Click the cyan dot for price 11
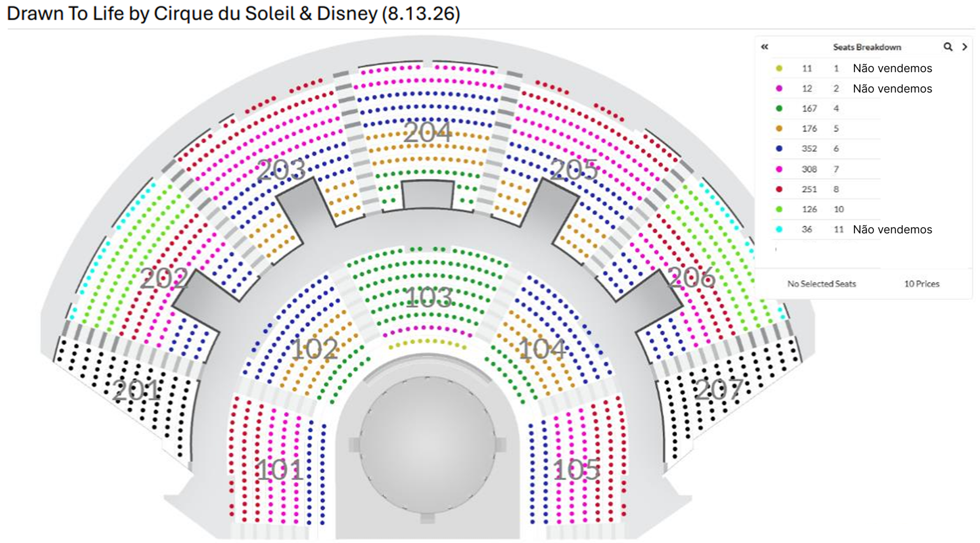This screenshot has width=980, height=543. [x=779, y=230]
